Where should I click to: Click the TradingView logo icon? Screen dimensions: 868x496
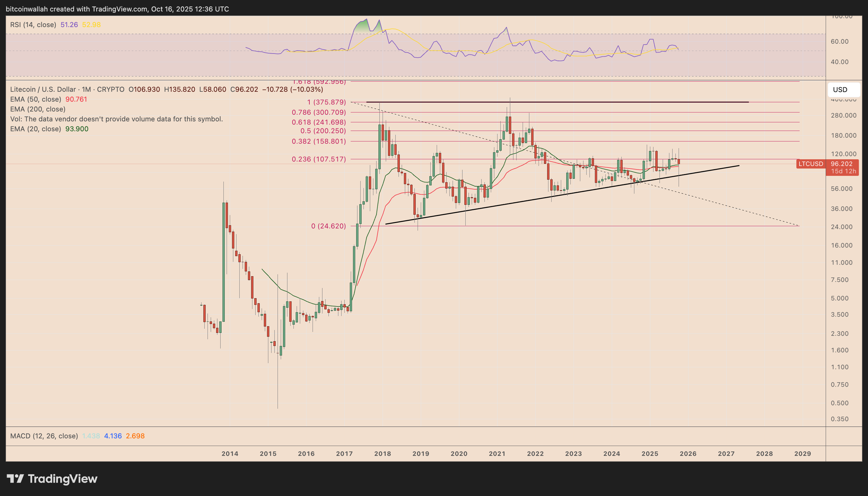(15, 478)
